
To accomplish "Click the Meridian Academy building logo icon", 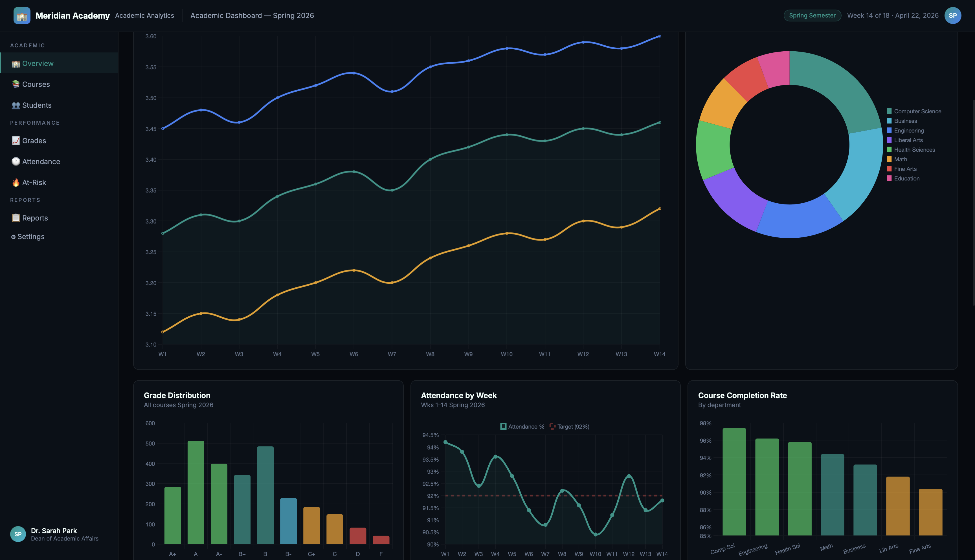I will pos(22,16).
